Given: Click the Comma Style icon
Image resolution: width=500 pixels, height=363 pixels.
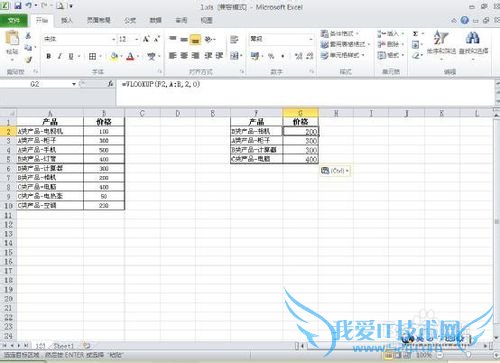Looking at the screenshot, I should tap(283, 56).
